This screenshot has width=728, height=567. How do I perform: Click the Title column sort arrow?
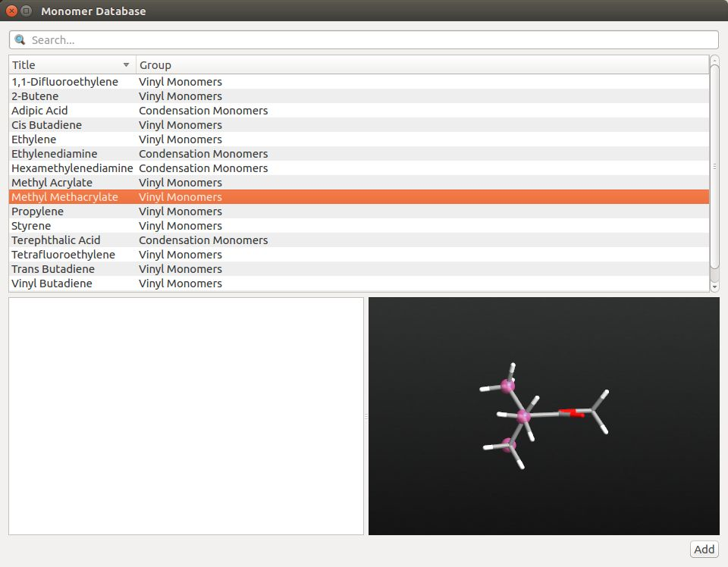(x=126, y=65)
